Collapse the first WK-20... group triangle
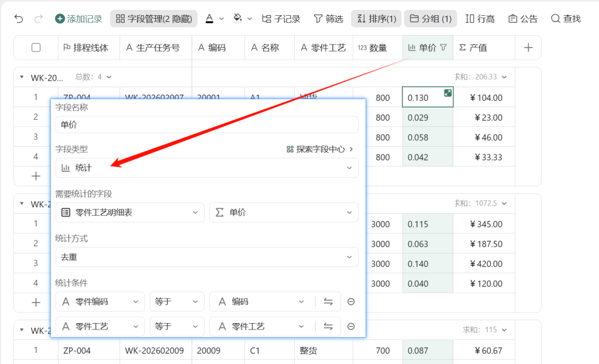599x364 pixels. pyautogui.click(x=22, y=77)
